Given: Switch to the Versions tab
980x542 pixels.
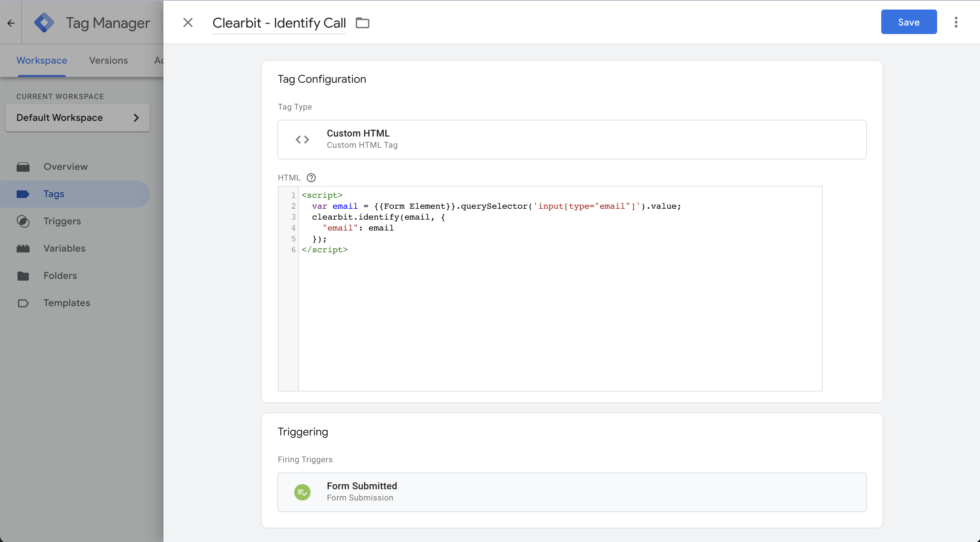Looking at the screenshot, I should coord(108,61).
